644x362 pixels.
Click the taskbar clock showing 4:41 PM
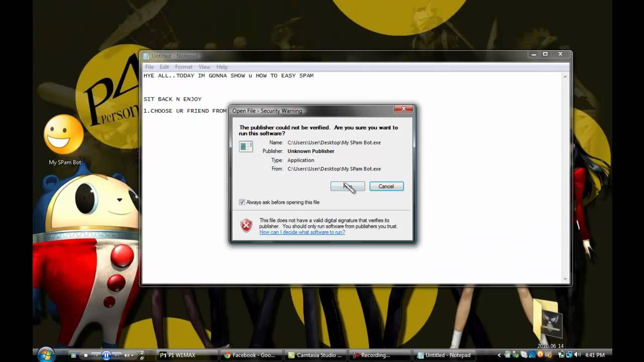(595, 355)
